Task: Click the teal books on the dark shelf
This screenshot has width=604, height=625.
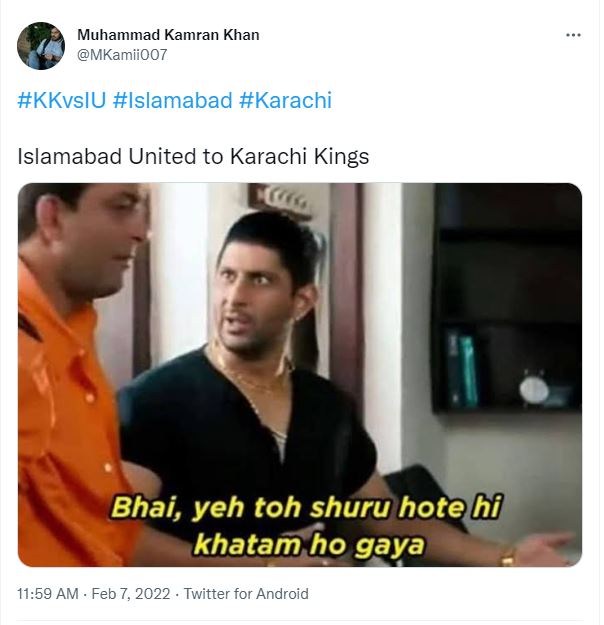Action: pyautogui.click(x=462, y=369)
